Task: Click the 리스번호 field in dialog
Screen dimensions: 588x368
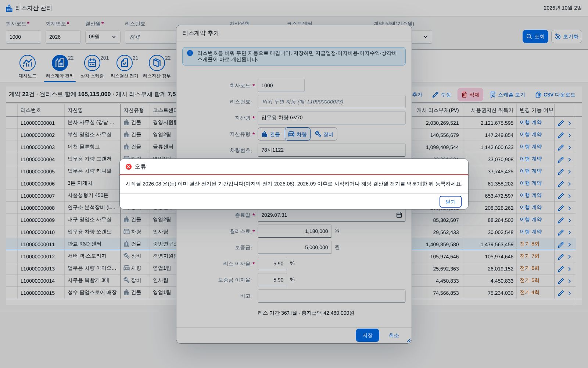Action: point(331,102)
